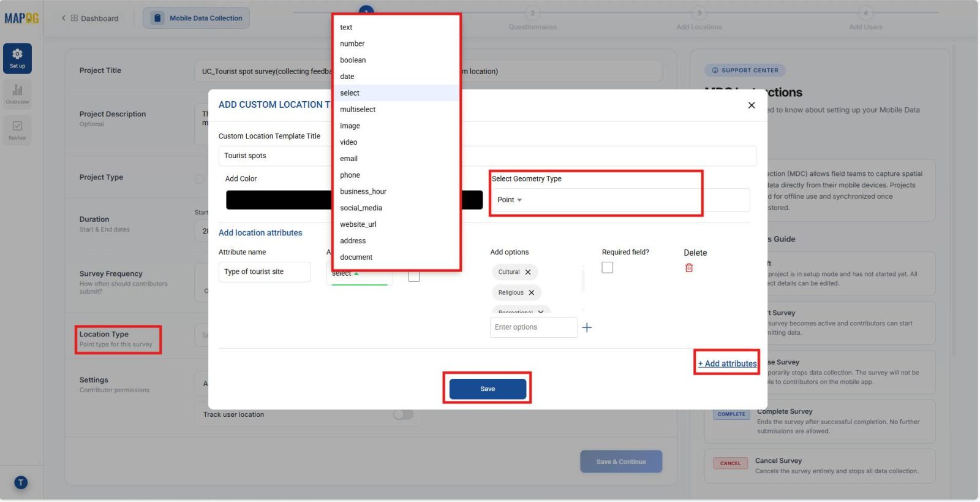The image size is (980, 502).
Task: Click the Enter options input field
Action: point(533,327)
